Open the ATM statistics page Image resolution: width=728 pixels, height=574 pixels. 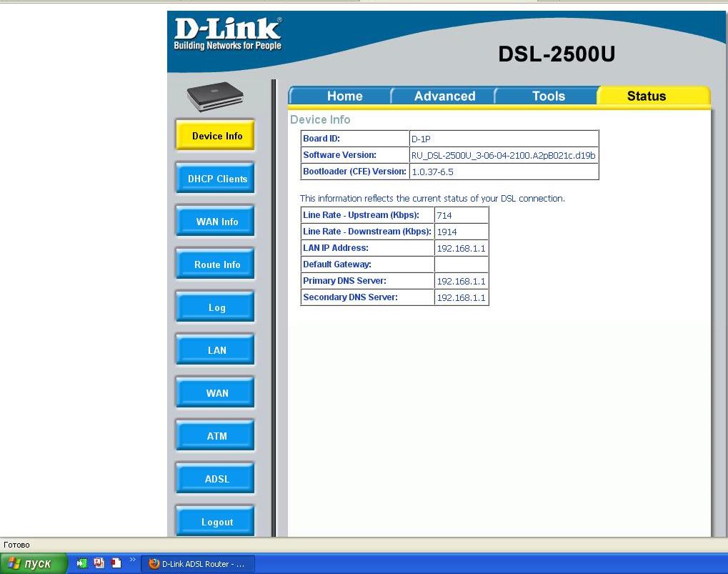click(x=216, y=435)
